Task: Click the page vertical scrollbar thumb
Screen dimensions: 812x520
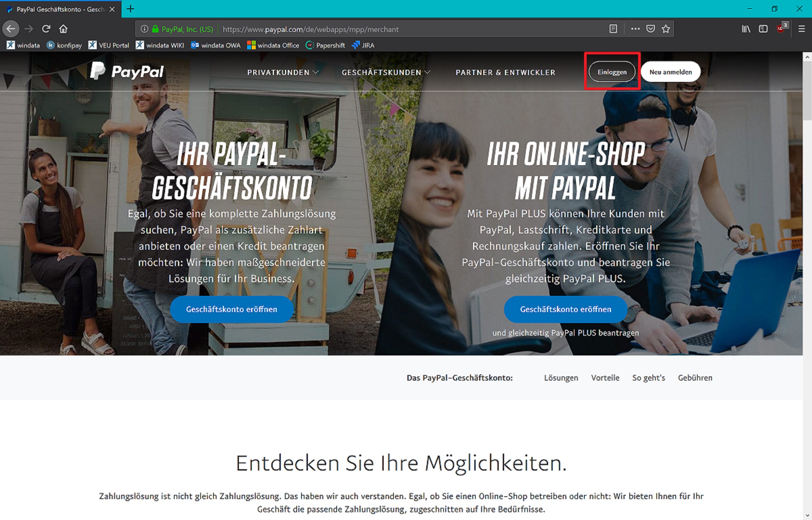Action: pos(807,91)
